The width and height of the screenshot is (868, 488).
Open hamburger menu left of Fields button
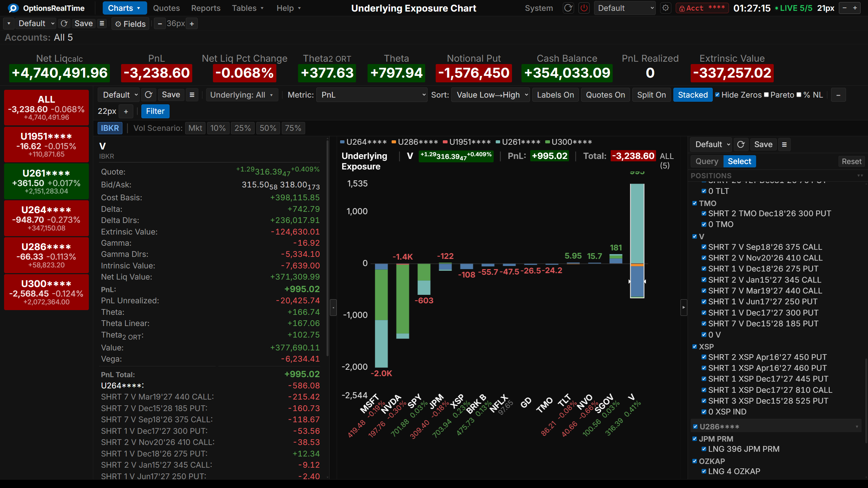click(102, 24)
